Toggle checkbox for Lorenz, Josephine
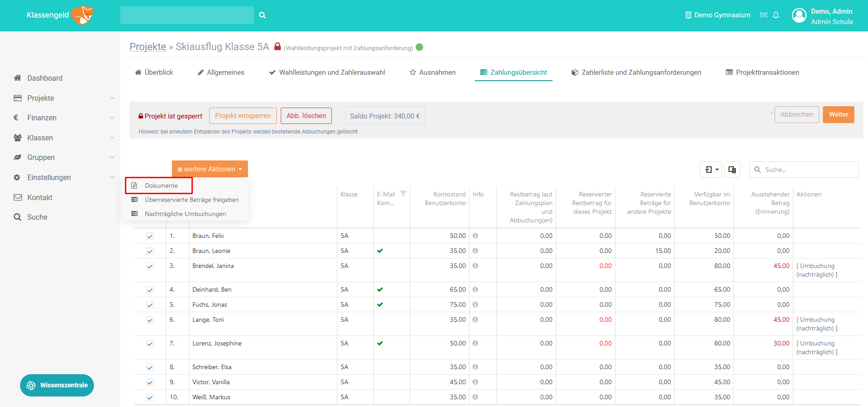 [x=150, y=344]
